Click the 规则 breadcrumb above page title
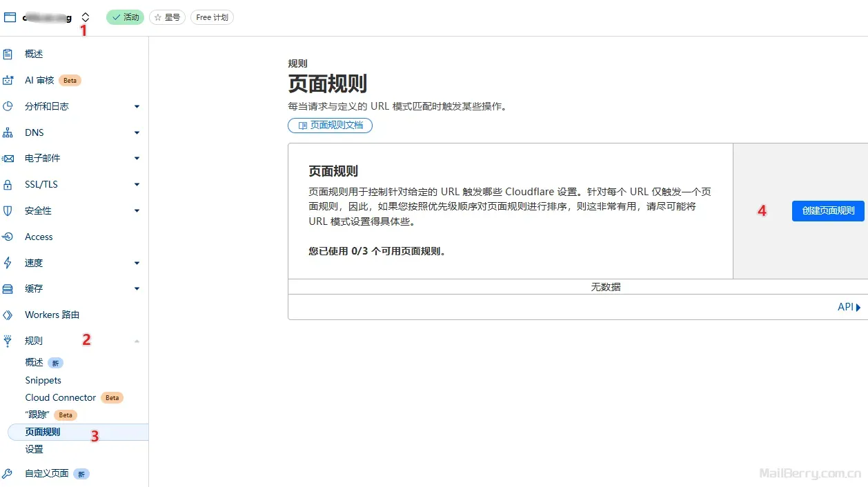This screenshot has width=868, height=487. pyautogui.click(x=297, y=63)
